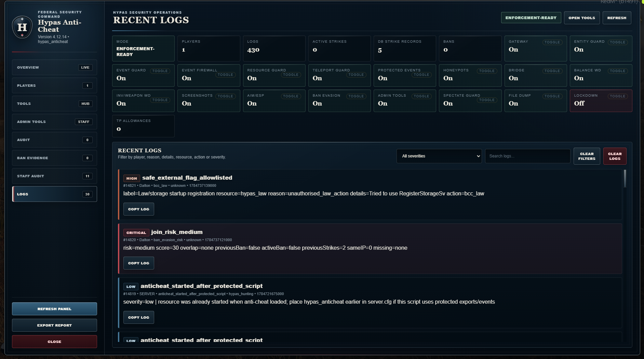The height and width of the screenshot is (359, 644).
Task: Click the CRITICAL severity badge
Action: [136, 233]
